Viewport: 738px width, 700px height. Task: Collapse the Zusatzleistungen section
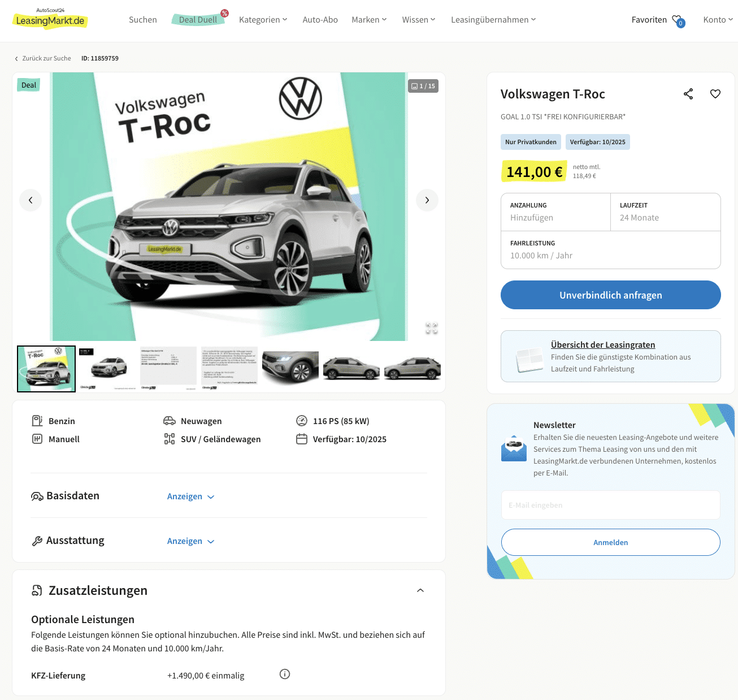pyautogui.click(x=420, y=590)
